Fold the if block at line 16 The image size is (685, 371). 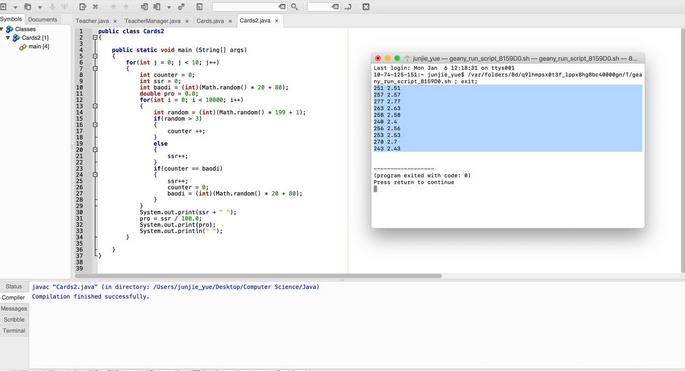pos(95,125)
